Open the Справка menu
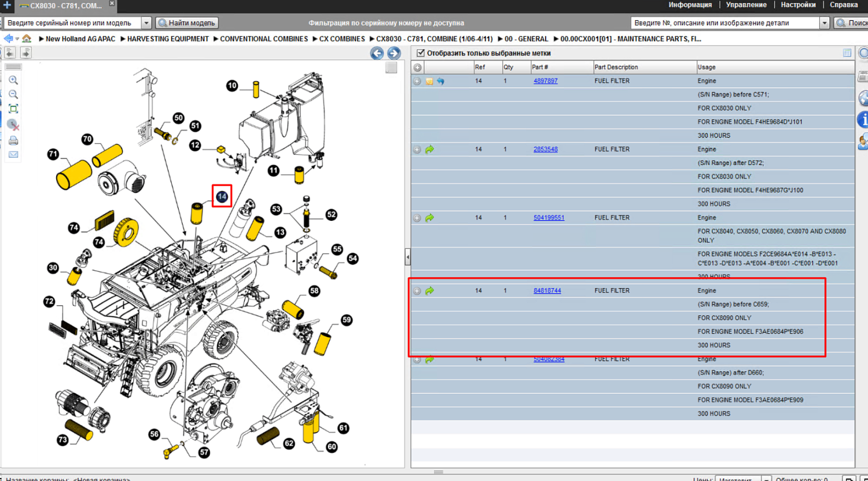 coord(844,5)
